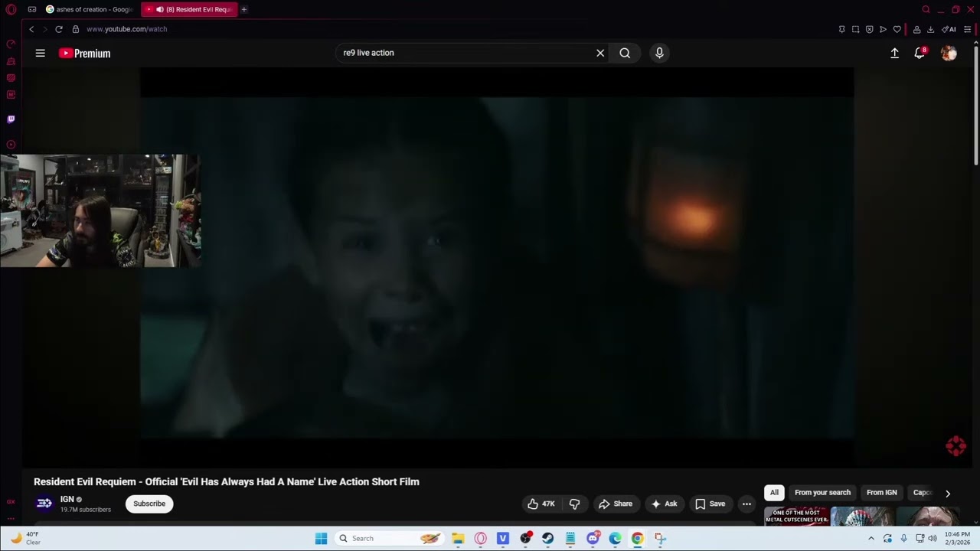Go to YouTube Premium home logo

click(x=85, y=53)
